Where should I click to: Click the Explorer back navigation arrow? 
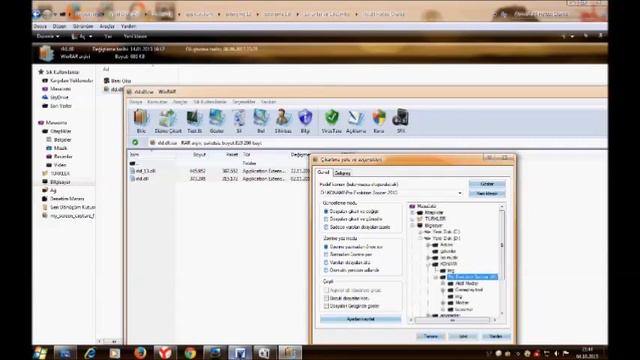(37, 14)
